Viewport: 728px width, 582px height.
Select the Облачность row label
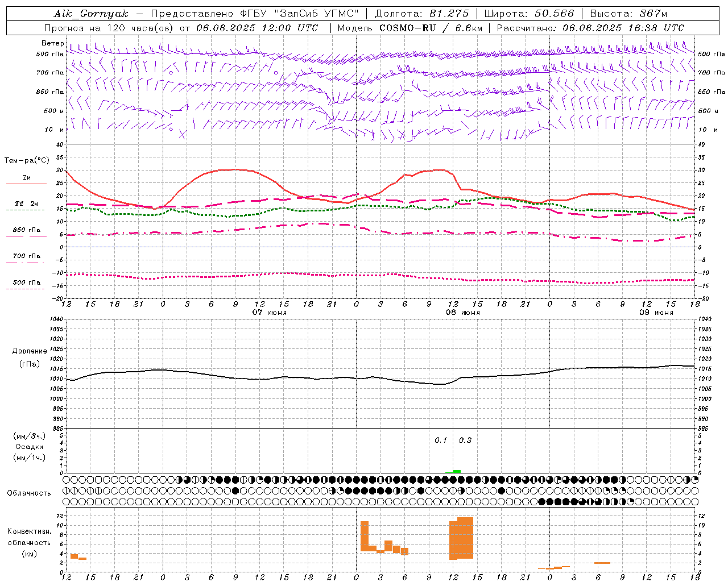(x=29, y=493)
